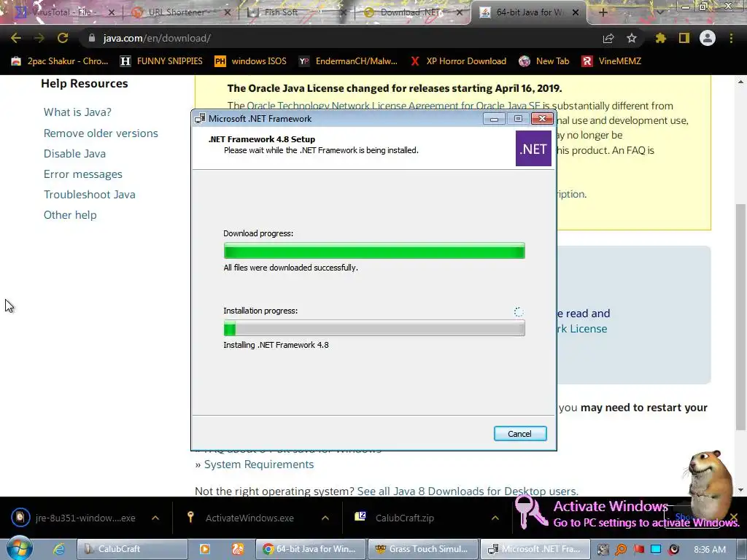Screen dimensions: 747x560
Task: Open the ActivateWindows.exe download item
Action: [x=243, y=518]
